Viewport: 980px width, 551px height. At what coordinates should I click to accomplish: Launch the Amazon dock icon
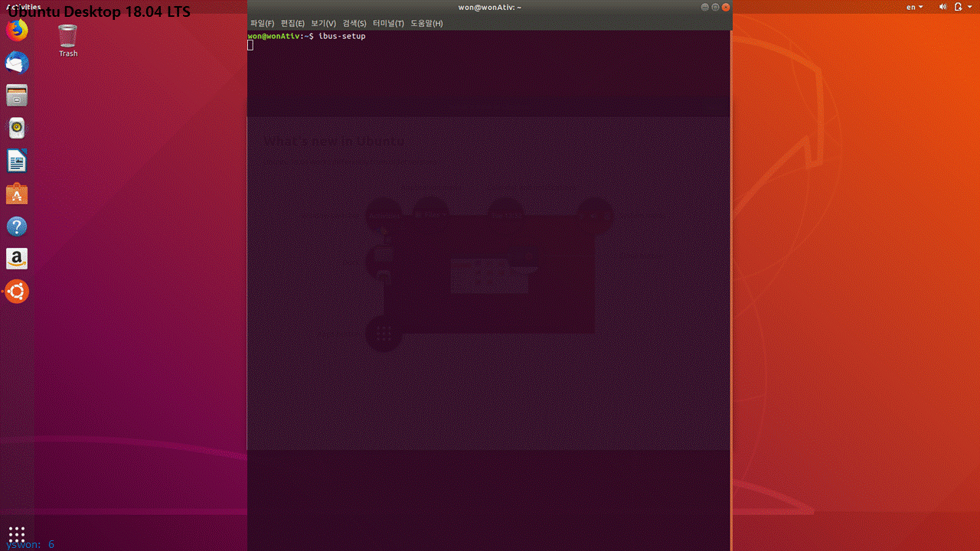click(17, 259)
